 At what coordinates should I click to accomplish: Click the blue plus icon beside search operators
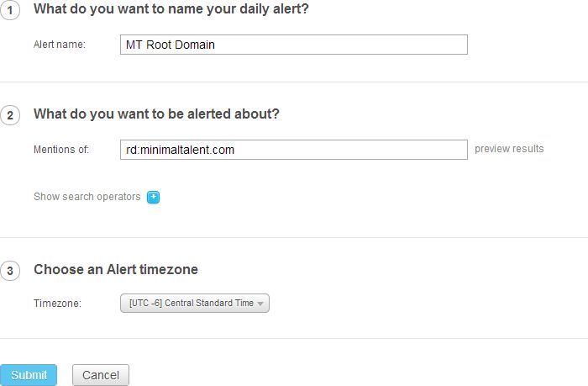point(153,197)
